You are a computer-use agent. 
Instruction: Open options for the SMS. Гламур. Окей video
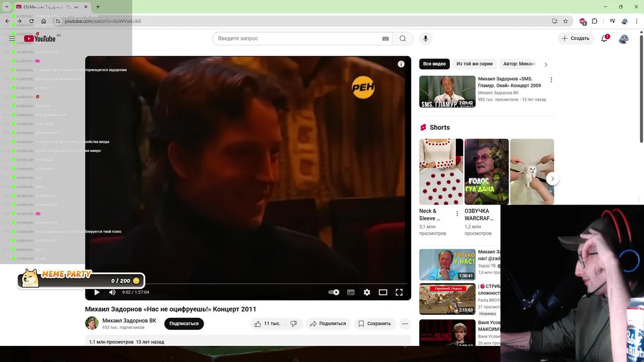point(551,80)
